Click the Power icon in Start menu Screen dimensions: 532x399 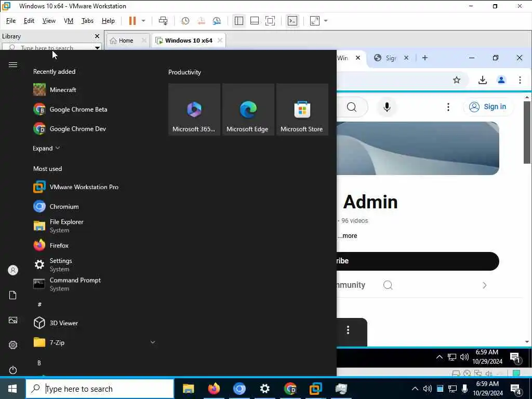[13, 370]
